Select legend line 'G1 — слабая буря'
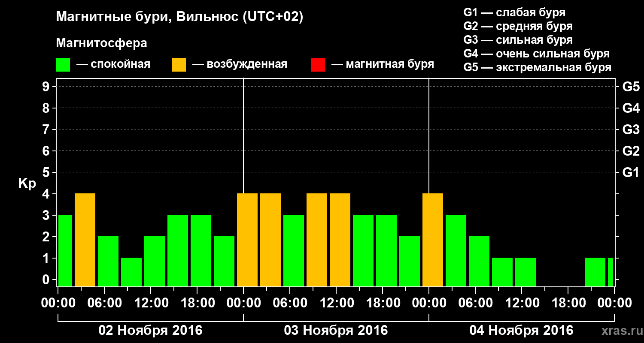Viewport: 644px width, 343px height. [x=514, y=12]
